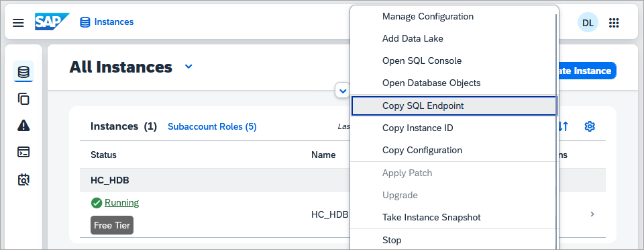644x250 pixels.
Task: Open the table settings gear icon
Action: [590, 126]
